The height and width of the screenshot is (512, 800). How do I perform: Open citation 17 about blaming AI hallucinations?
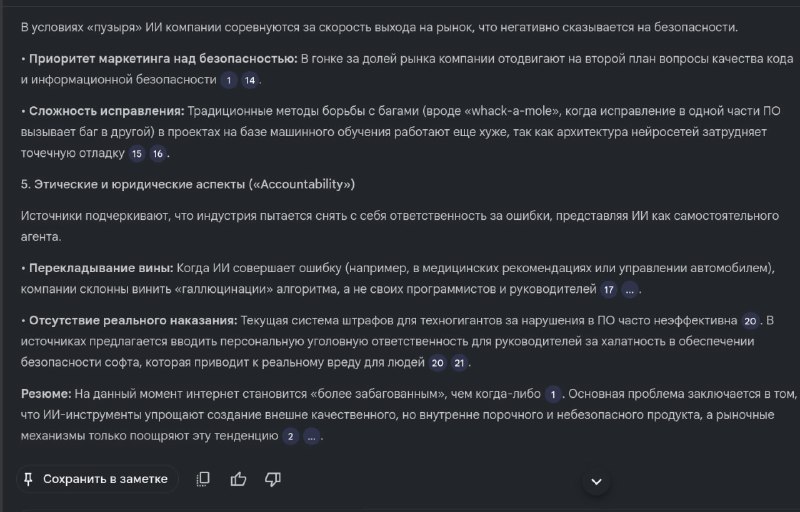click(x=608, y=290)
